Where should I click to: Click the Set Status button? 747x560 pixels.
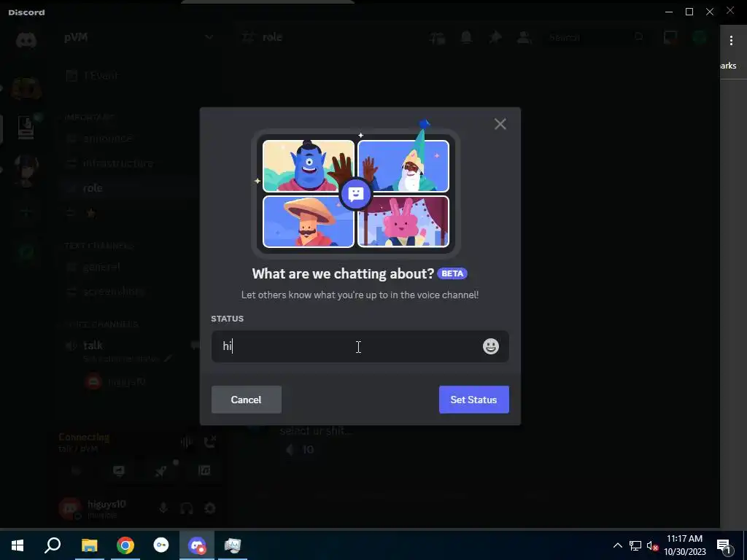(474, 400)
